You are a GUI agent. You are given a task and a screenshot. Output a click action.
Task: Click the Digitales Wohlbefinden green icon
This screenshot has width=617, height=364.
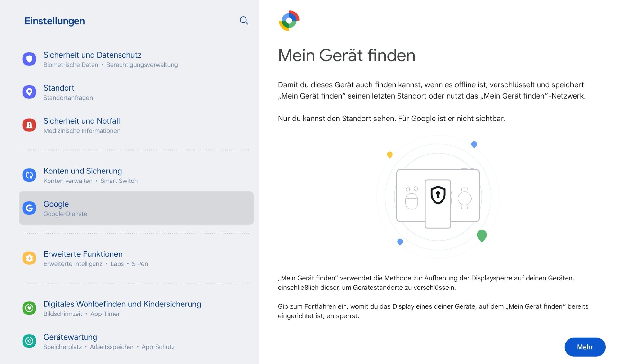(29, 308)
